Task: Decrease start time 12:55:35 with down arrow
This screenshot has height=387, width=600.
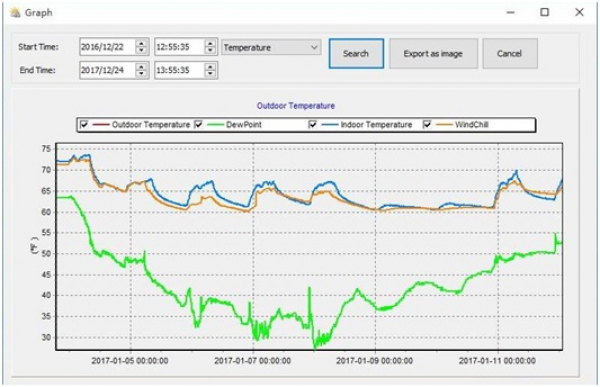Action: coord(210,51)
